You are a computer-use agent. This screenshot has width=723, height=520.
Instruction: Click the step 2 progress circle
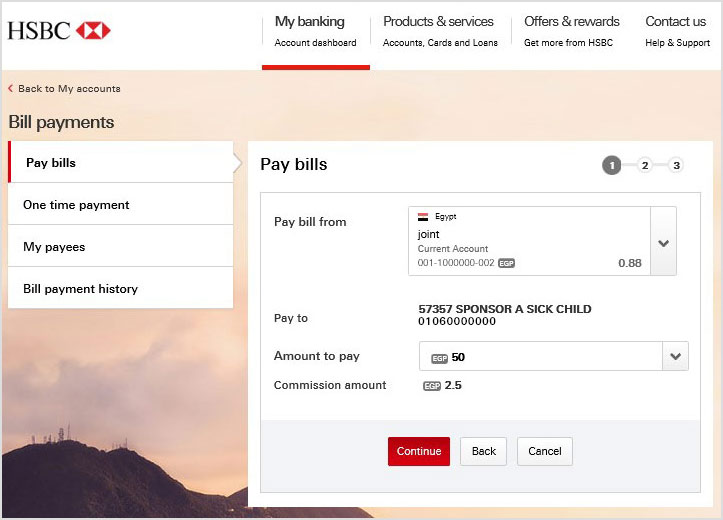pos(645,165)
